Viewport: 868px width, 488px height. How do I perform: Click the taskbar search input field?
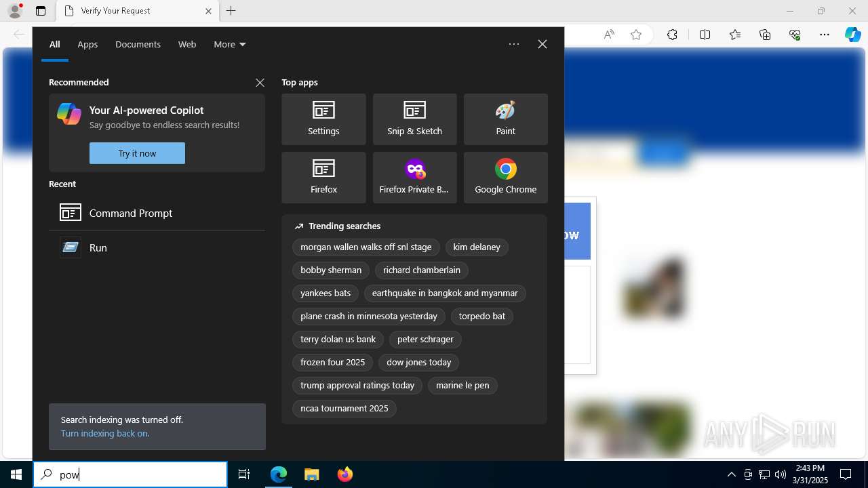tap(130, 474)
